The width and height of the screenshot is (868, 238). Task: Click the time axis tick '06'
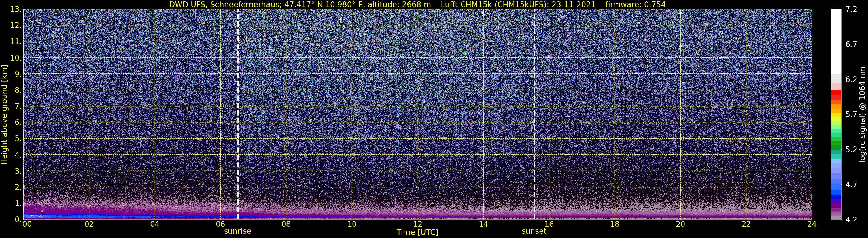click(x=220, y=224)
